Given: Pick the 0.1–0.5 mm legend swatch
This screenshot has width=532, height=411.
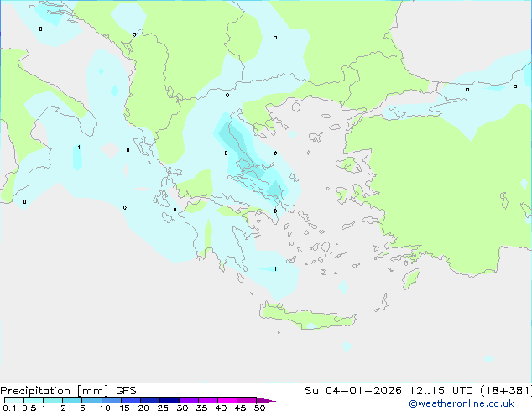Looking at the screenshot, I should 14,400.
